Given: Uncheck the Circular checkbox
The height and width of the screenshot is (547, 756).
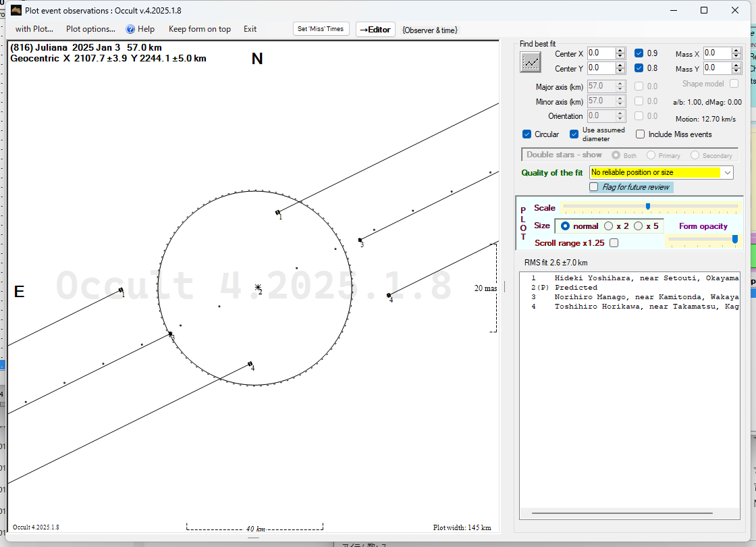Looking at the screenshot, I should (527, 134).
